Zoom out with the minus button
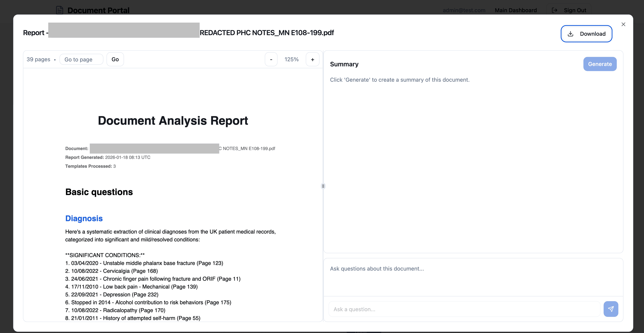The height and width of the screenshot is (333, 644). click(271, 59)
